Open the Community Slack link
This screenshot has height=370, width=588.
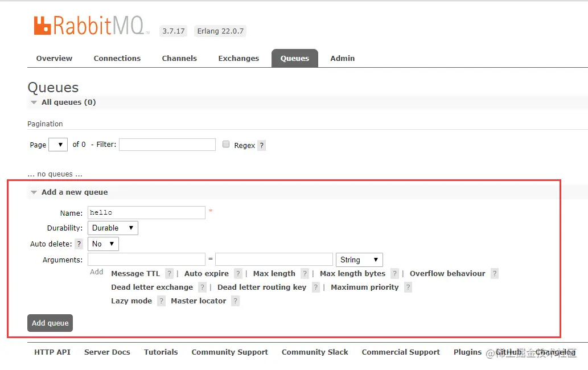315,352
